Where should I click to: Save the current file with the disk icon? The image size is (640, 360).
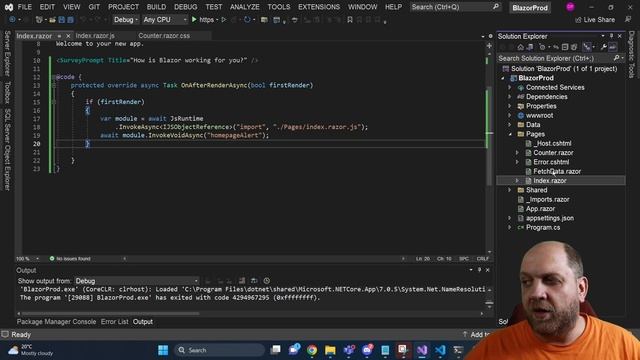[62, 20]
